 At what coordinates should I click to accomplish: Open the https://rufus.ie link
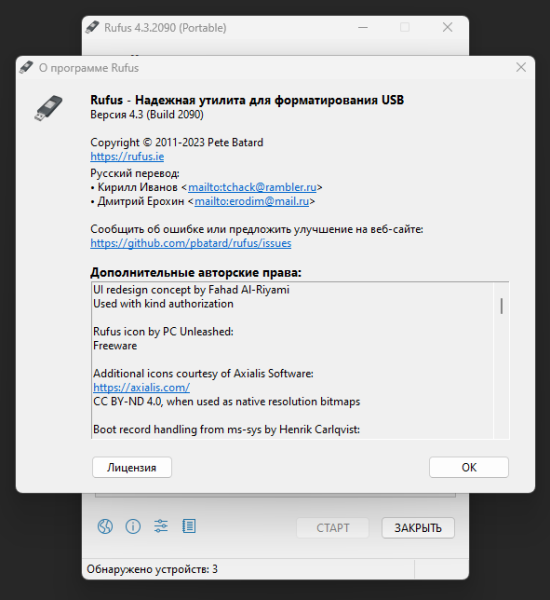click(127, 157)
